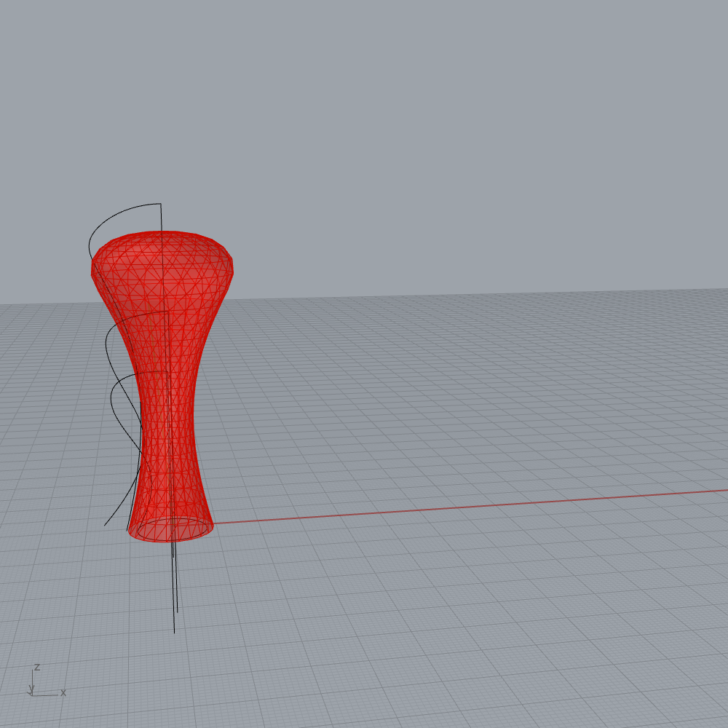Click the top endpoint of the black arc curve
The height and width of the screenshot is (728, 728).
pyautogui.click(x=161, y=204)
